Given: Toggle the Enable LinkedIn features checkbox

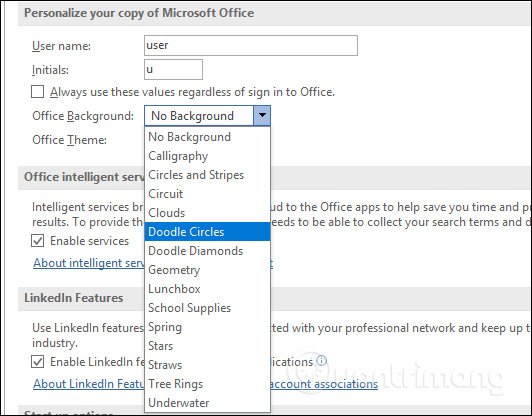Looking at the screenshot, I should [x=37, y=362].
